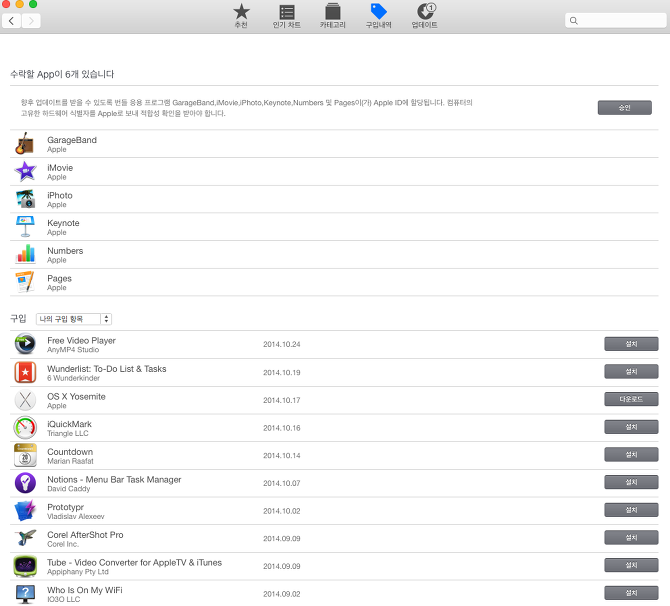Open the Prototypr title
The height and width of the screenshot is (606, 670).
[x=65, y=507]
